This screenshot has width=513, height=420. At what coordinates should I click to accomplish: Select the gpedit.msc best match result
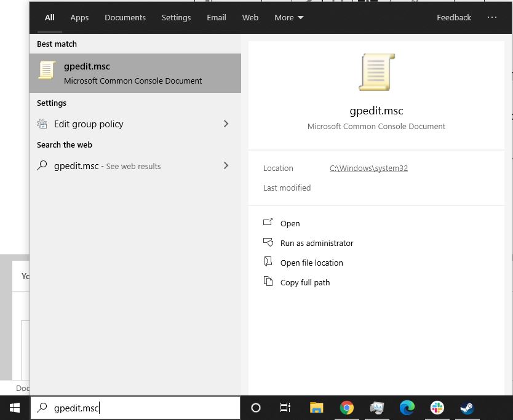tap(135, 73)
